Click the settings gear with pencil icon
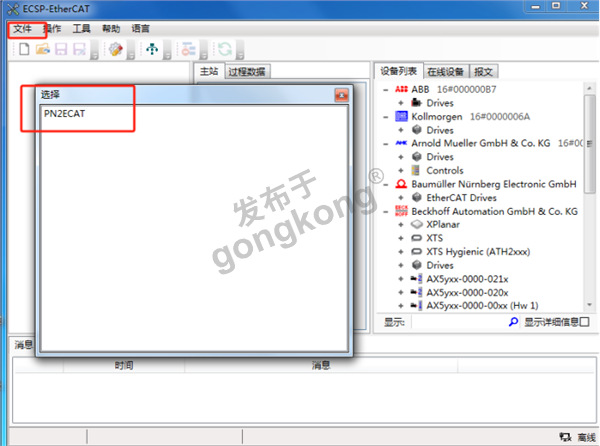The image size is (600, 446). click(116, 49)
